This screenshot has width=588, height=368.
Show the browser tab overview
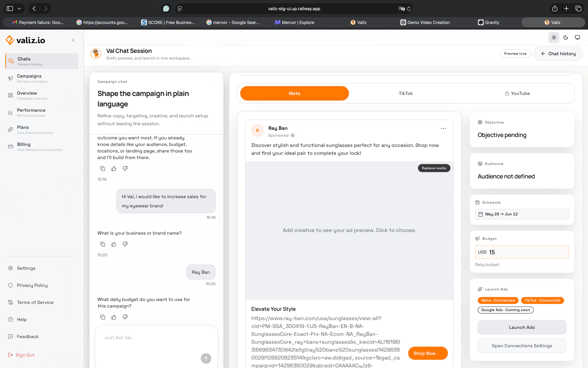click(578, 9)
